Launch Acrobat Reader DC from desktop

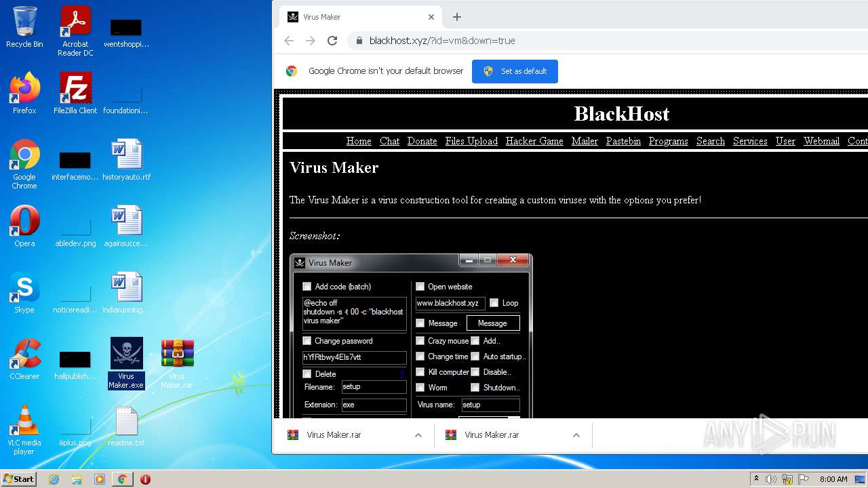click(75, 31)
